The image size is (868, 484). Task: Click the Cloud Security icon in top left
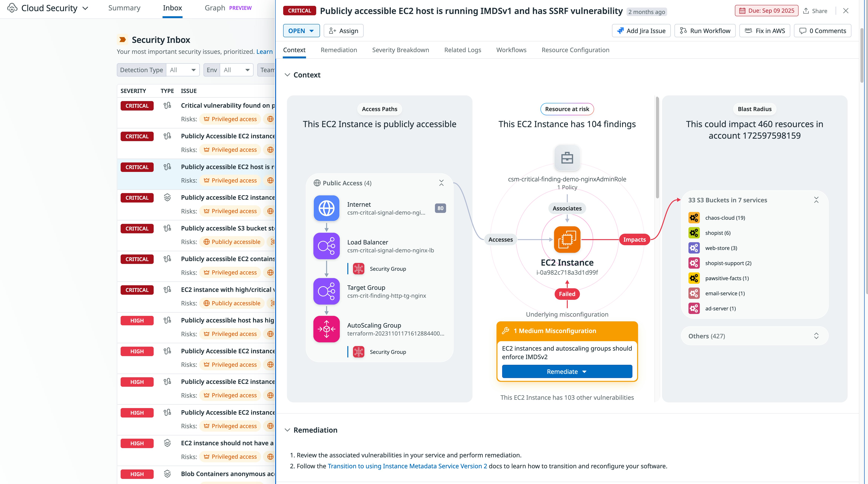pos(12,8)
